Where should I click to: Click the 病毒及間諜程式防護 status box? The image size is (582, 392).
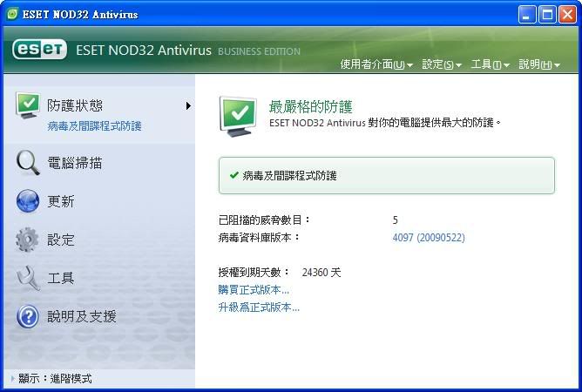[x=387, y=175]
